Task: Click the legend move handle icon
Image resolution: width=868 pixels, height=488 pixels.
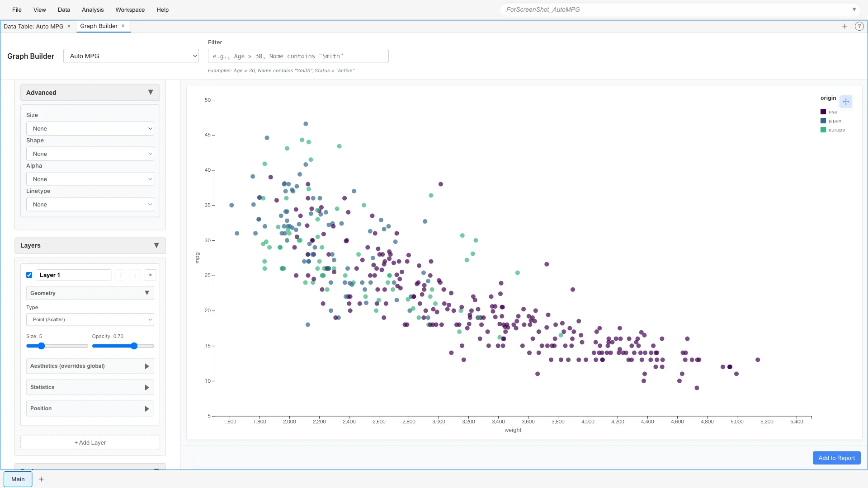Action: [x=846, y=102]
